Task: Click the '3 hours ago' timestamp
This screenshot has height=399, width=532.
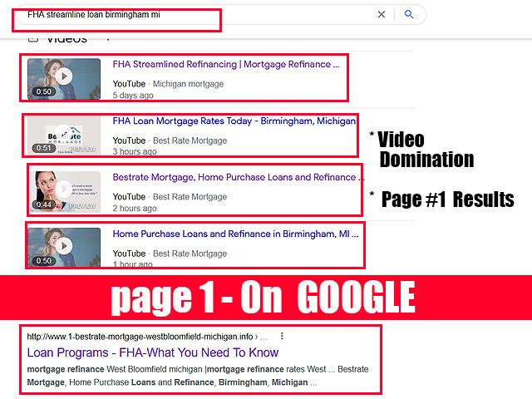Action: [135, 151]
